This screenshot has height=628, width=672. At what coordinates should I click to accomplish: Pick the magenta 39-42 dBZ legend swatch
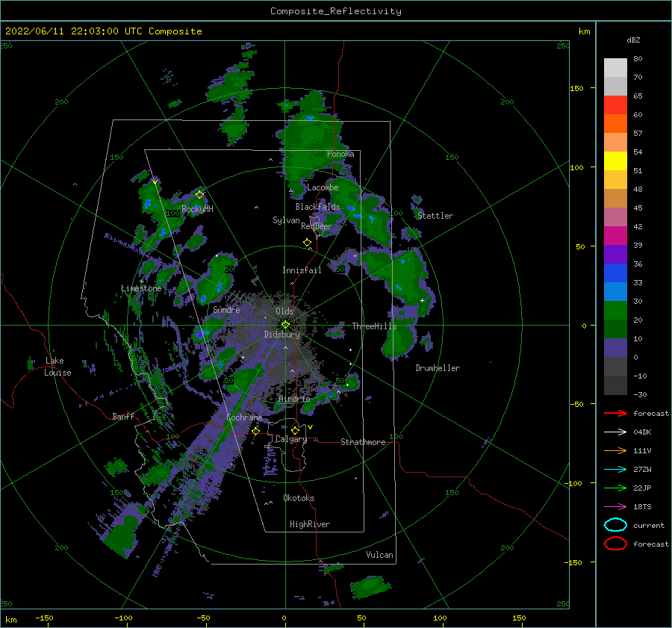pyautogui.click(x=615, y=236)
